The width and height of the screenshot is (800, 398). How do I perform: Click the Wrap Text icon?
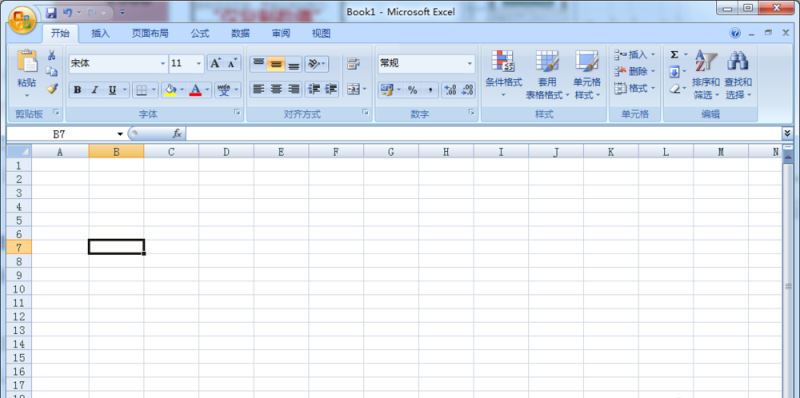coord(353,64)
